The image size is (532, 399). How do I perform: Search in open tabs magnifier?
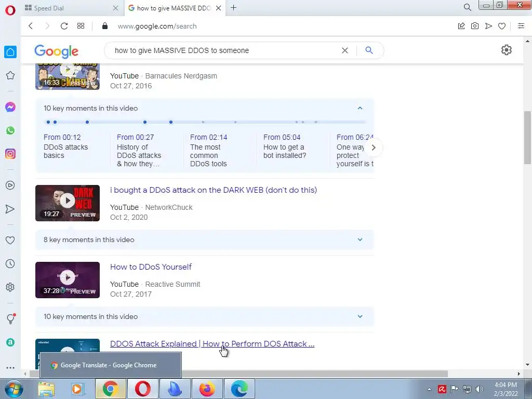[x=467, y=7]
